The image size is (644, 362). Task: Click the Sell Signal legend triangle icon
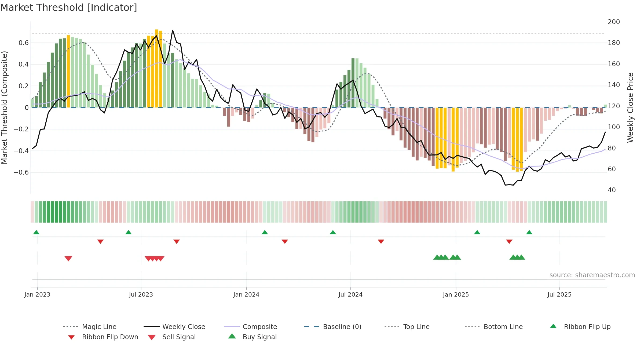(152, 337)
